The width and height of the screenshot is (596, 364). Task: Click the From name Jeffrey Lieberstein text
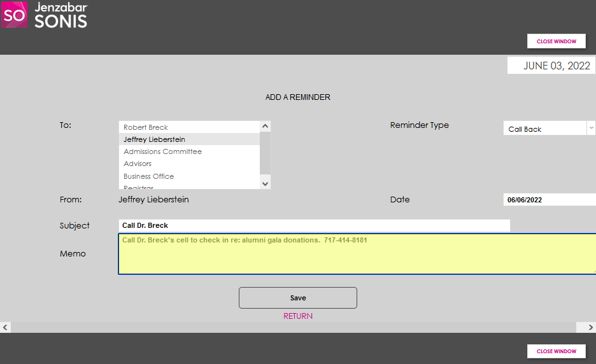[x=153, y=199]
